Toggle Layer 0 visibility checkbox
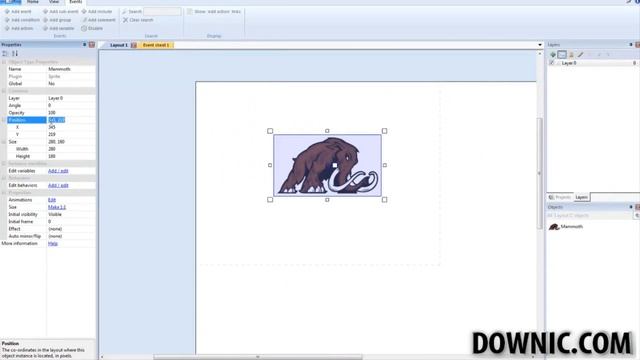640x360 pixels. (x=552, y=63)
